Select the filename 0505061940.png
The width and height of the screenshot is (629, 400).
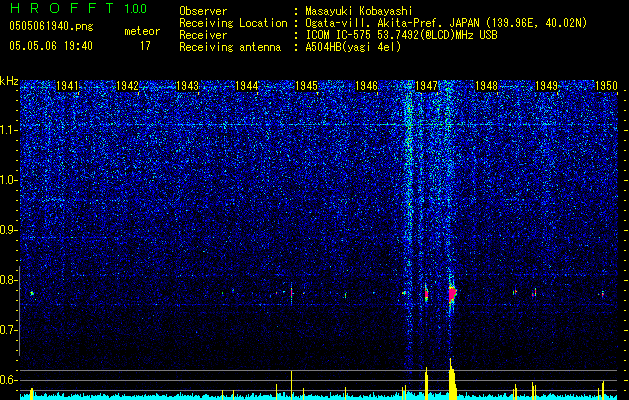[x=51, y=26]
